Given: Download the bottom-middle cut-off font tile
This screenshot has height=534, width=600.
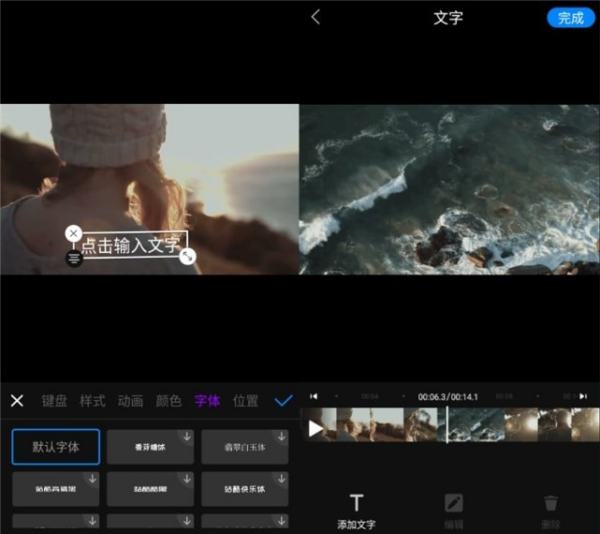Looking at the screenshot, I should click(x=187, y=520).
